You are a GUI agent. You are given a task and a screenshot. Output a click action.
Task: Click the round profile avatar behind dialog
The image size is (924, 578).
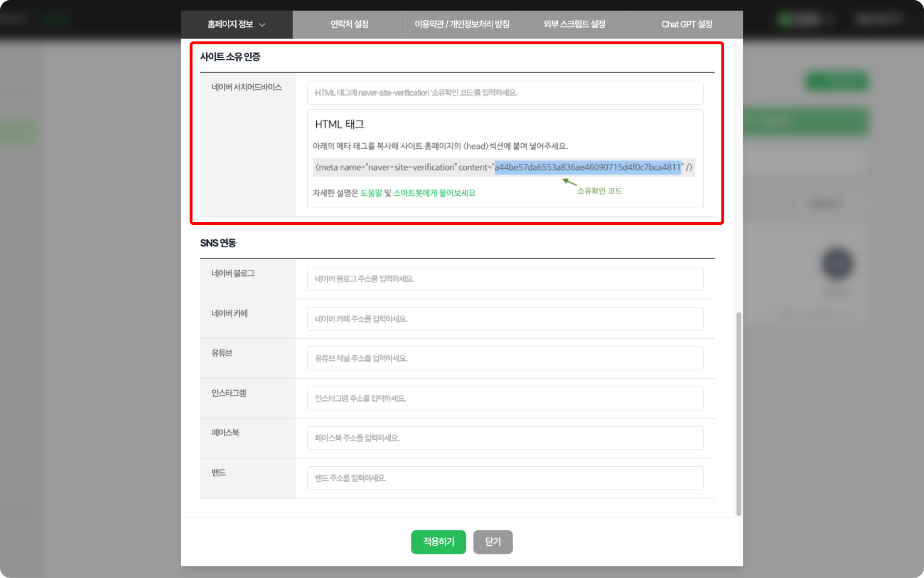click(x=837, y=263)
